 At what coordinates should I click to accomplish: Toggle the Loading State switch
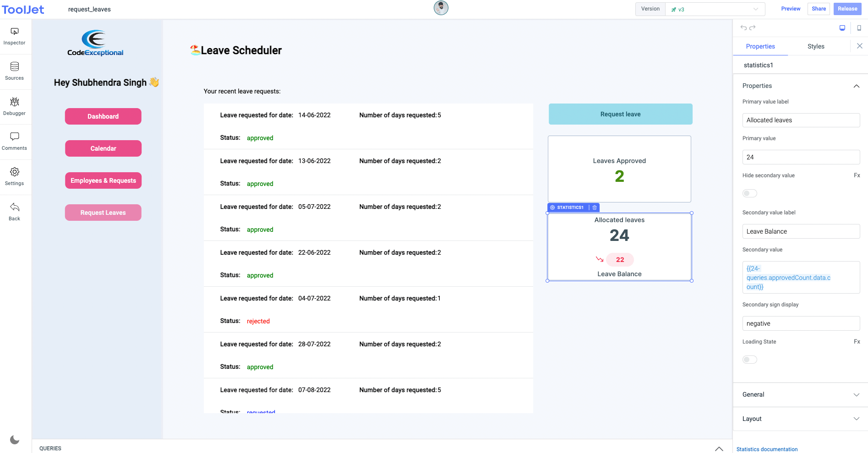click(749, 360)
